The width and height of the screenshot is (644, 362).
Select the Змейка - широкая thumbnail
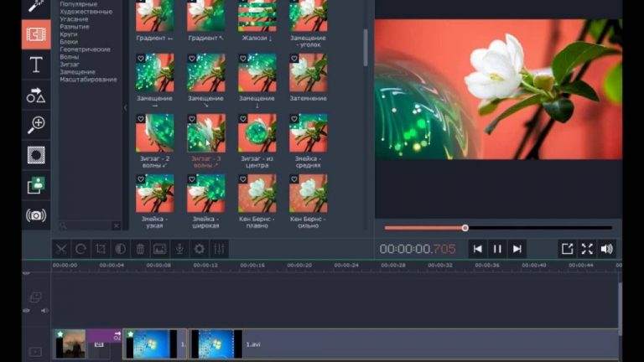(x=205, y=194)
